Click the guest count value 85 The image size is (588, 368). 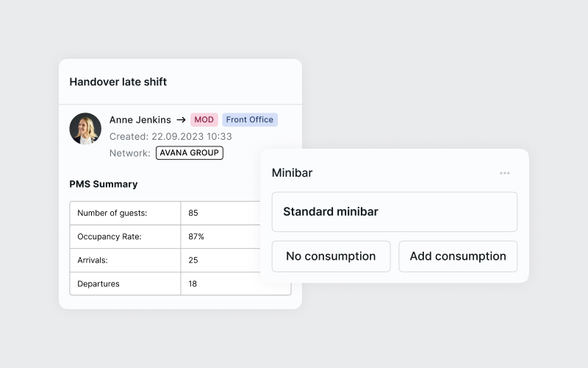click(193, 213)
